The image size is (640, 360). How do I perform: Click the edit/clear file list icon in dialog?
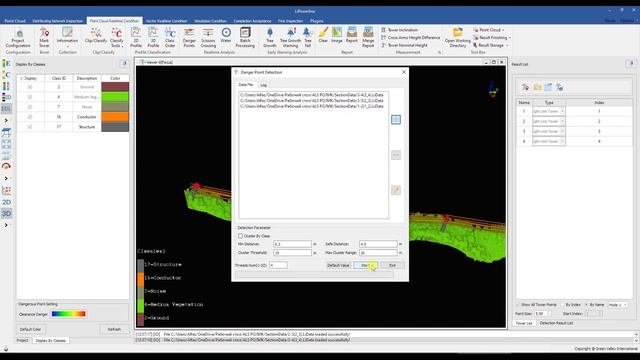click(396, 190)
